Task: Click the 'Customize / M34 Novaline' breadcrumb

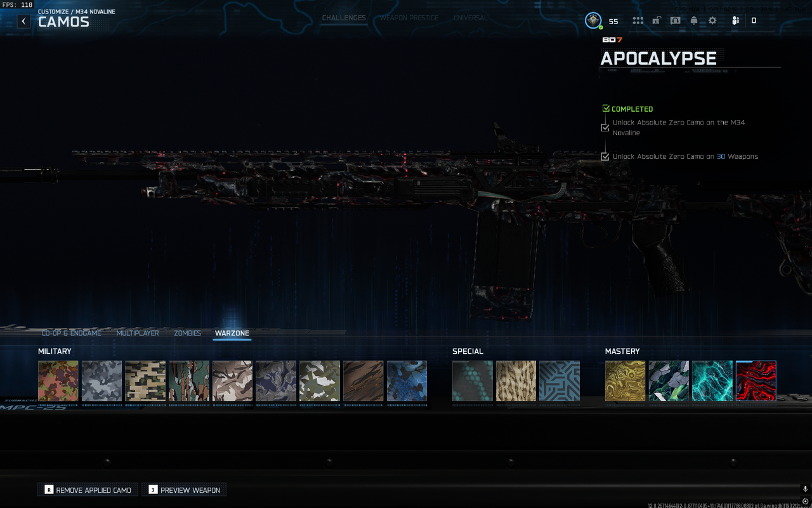Action: [77, 11]
